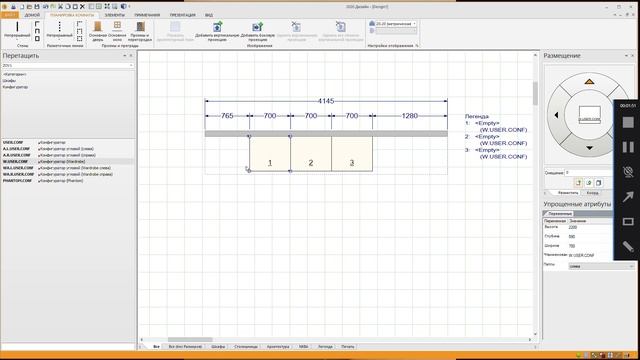Image resolution: width=640 pixels, height=360 pixels.
Task: Insert a main window
Action: 117,31
